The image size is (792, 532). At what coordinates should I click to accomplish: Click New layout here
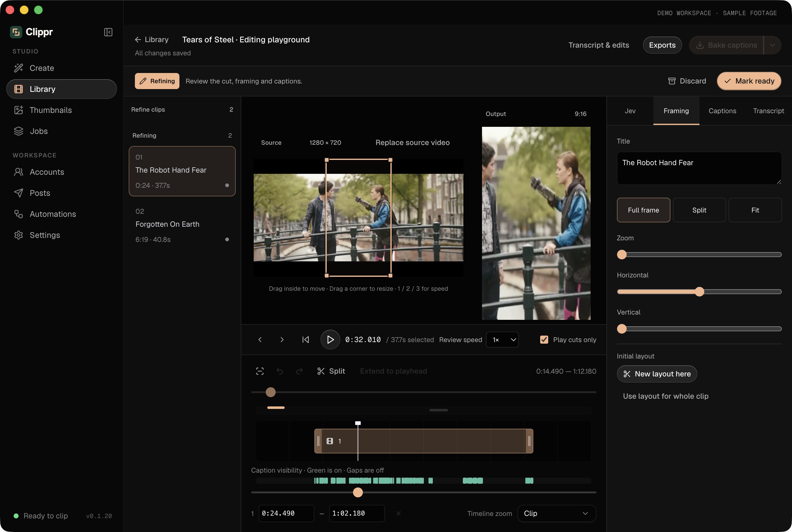[656, 374]
